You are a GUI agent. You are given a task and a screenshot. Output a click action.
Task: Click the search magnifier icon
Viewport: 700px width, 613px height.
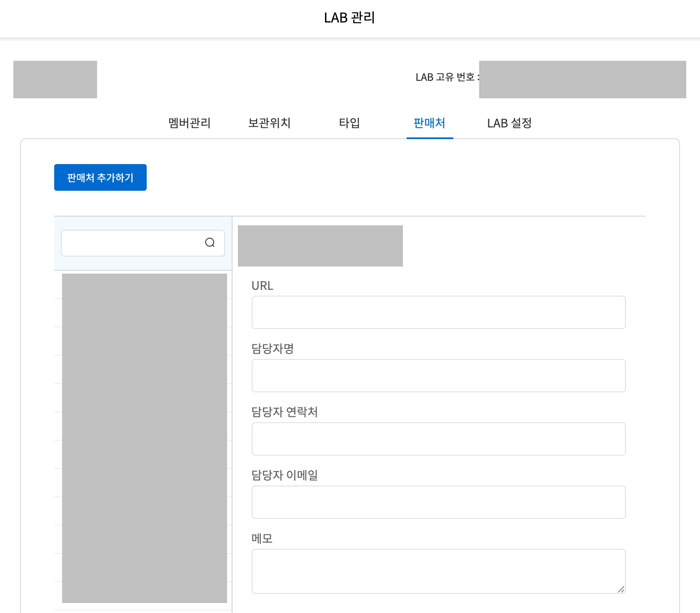click(x=210, y=243)
